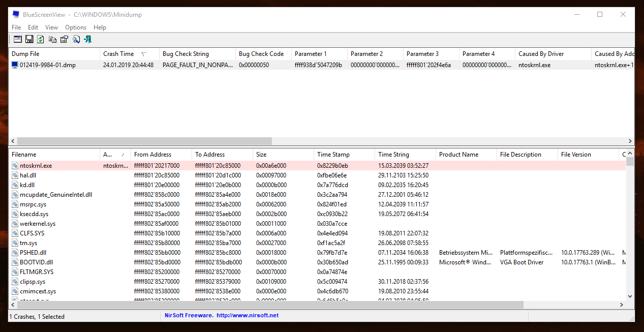This screenshot has width=644, height=332.
Task: Click the file icon beside mcupdate_GenuineIntel.dll
Action: tap(15, 195)
